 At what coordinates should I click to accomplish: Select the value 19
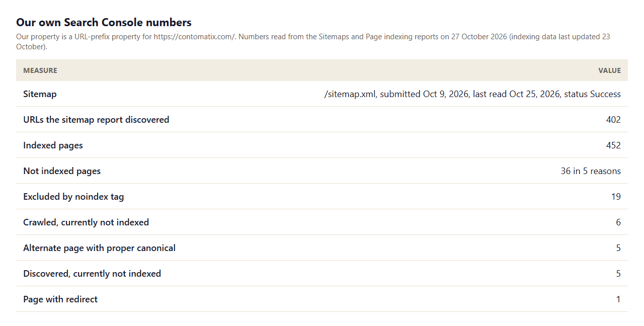[616, 197]
